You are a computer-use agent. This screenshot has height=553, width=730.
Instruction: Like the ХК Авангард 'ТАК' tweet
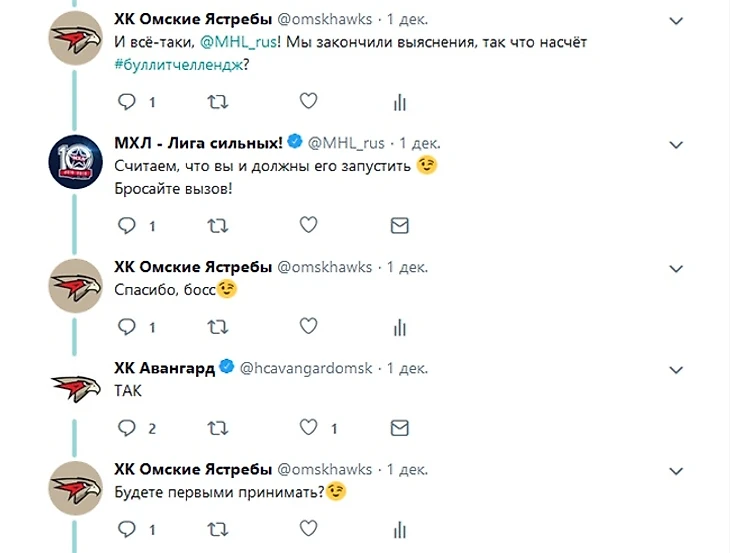309,428
